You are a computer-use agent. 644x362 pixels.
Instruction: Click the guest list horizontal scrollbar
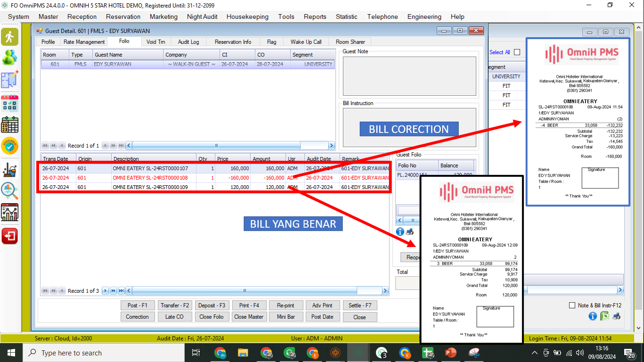pyautogui.click(x=230, y=146)
